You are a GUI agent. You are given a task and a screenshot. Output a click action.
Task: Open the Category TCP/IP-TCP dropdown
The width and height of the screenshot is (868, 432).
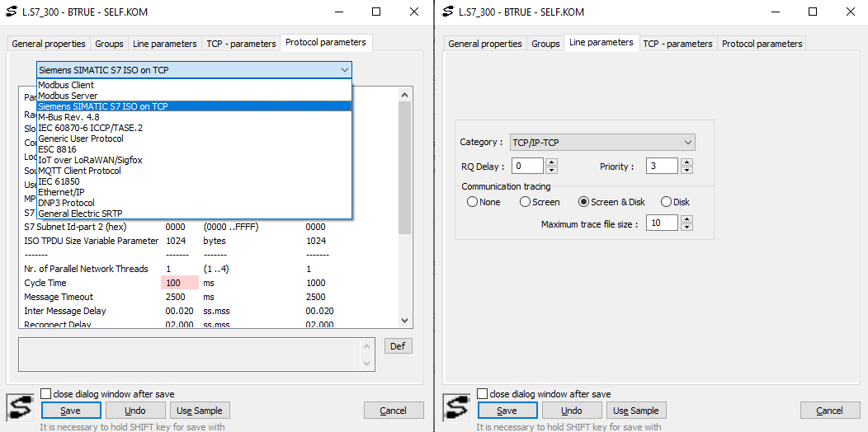(x=601, y=142)
